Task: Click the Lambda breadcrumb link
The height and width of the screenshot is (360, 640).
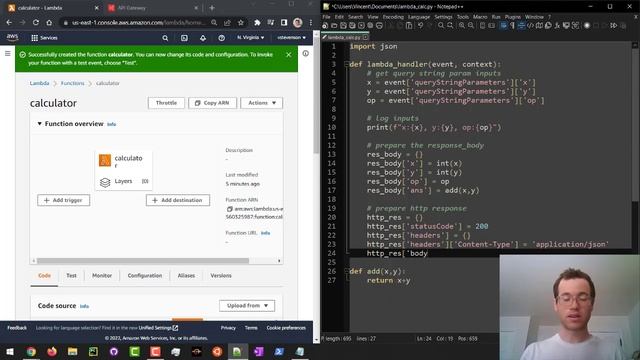Action: [x=39, y=83]
